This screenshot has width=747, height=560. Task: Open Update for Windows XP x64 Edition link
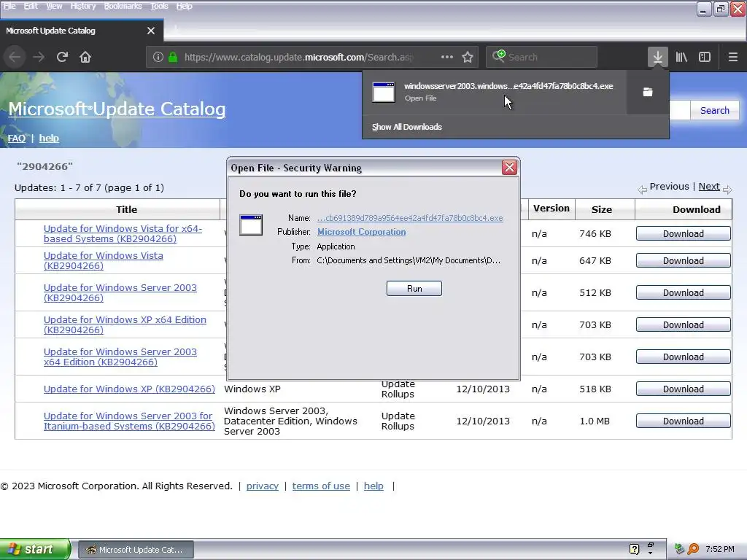[x=125, y=324]
